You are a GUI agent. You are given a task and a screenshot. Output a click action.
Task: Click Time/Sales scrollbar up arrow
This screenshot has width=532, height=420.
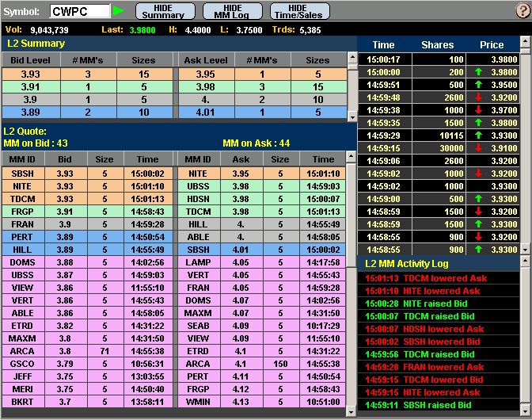click(x=525, y=45)
